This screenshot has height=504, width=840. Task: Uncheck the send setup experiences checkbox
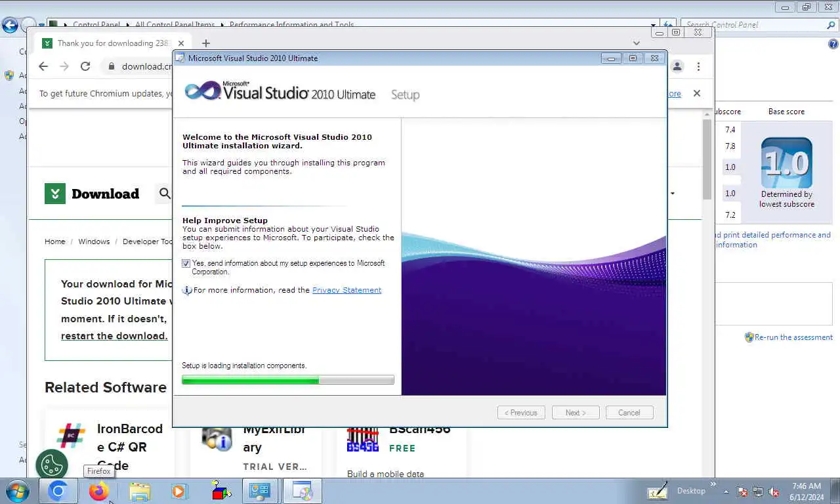point(186,263)
